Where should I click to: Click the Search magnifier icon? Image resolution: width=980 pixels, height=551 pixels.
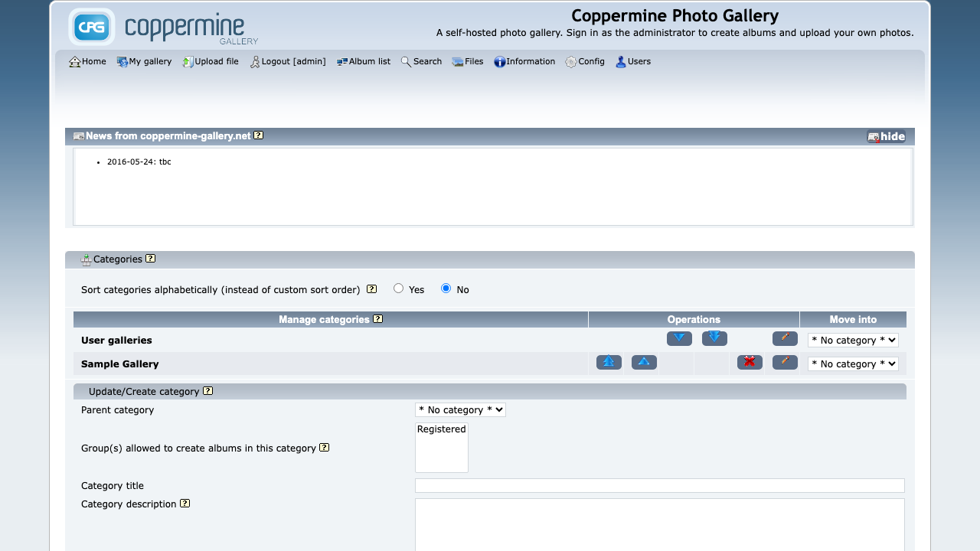pos(407,62)
